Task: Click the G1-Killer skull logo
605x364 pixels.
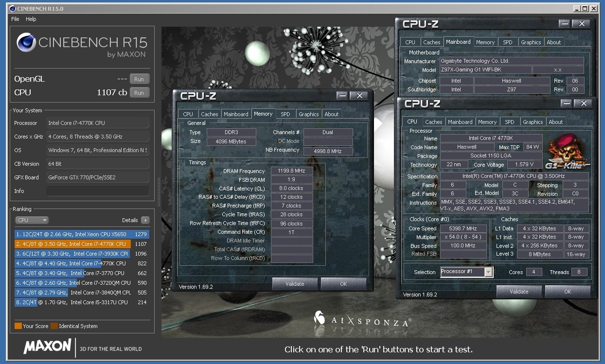Action: 567,153
